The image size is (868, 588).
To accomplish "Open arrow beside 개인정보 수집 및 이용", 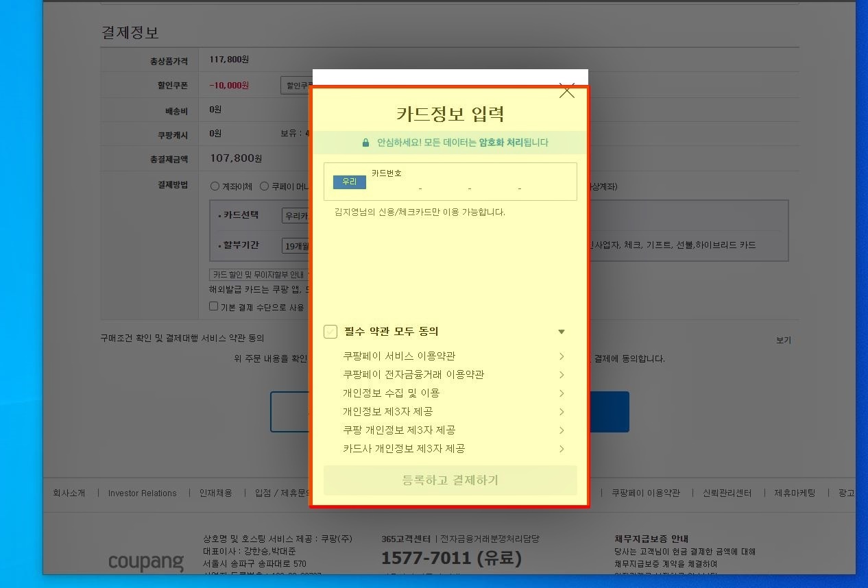I will tap(562, 393).
